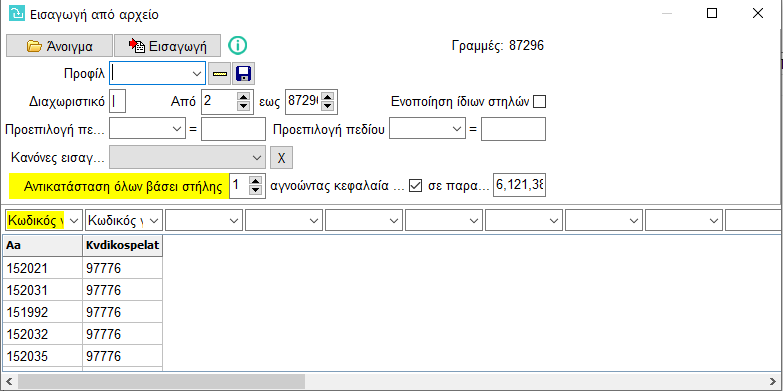Select cell 152035
This screenshot has width=783, height=391.
point(42,356)
